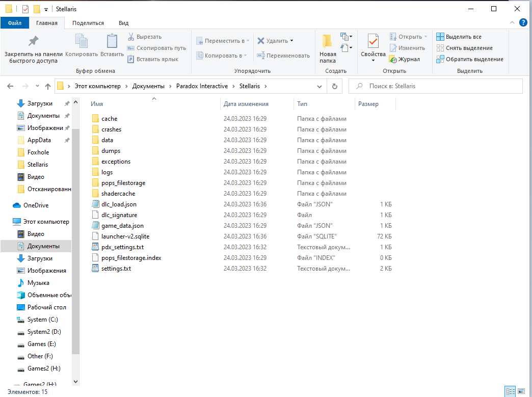Invert selection with Обратить выделение
Viewport: 532px width, 397px height.
[x=470, y=59]
